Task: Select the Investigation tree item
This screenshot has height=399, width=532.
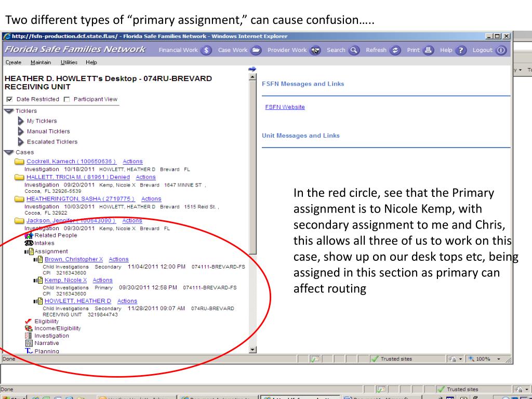Action: point(51,336)
